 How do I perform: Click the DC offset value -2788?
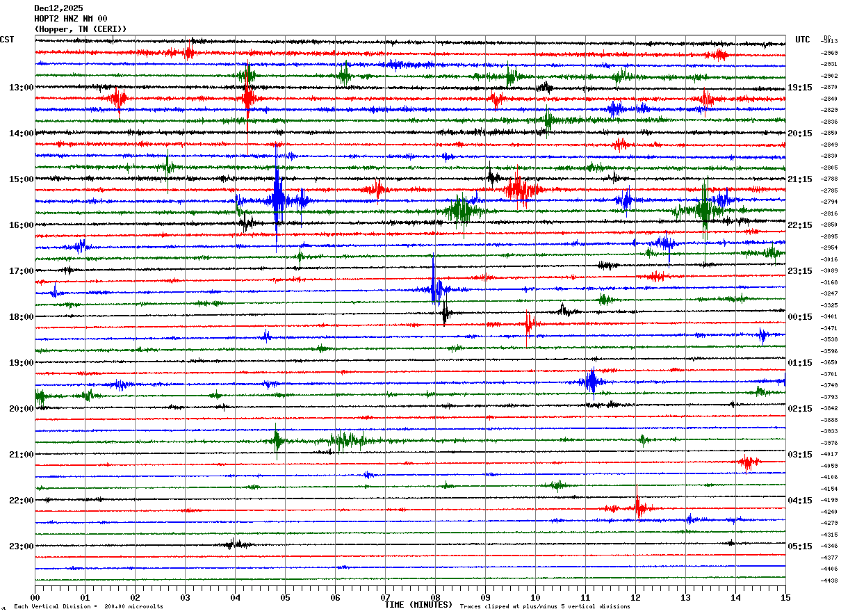point(830,179)
